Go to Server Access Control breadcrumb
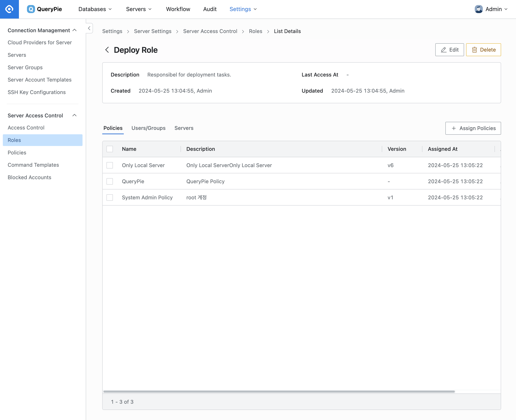The image size is (516, 420). [210, 31]
